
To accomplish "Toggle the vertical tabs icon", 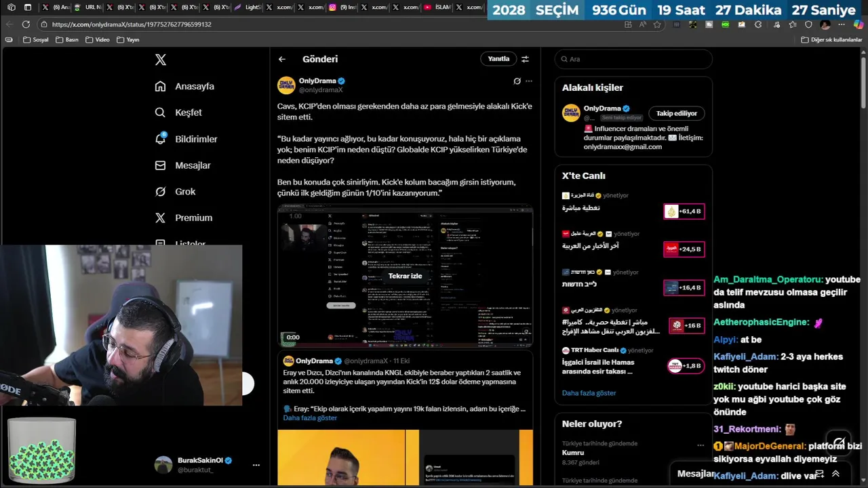I will click(28, 7).
